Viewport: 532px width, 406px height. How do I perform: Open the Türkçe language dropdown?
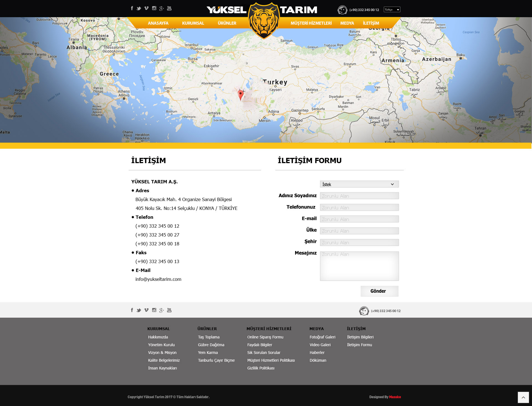(x=392, y=10)
